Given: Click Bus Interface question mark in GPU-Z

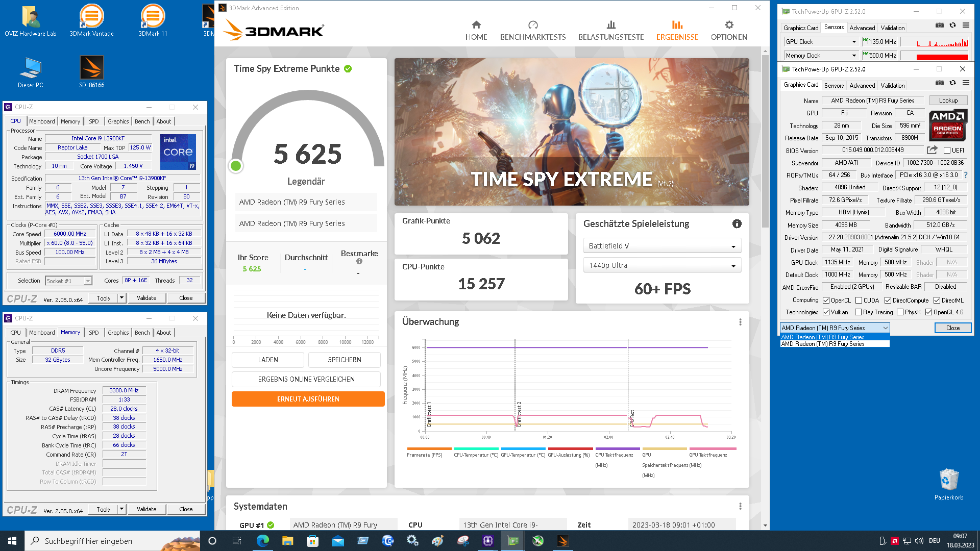Looking at the screenshot, I should pos(966,175).
